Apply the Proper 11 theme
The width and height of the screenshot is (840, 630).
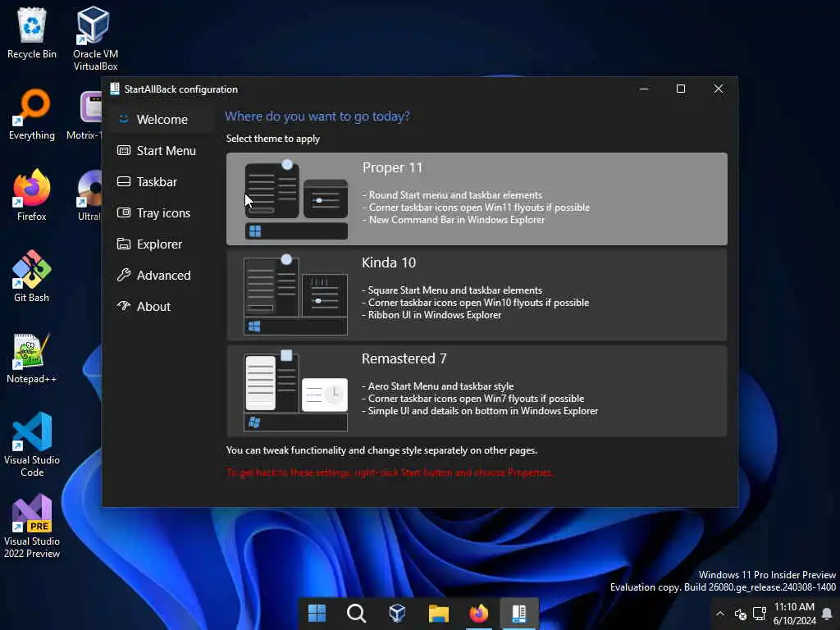point(477,199)
